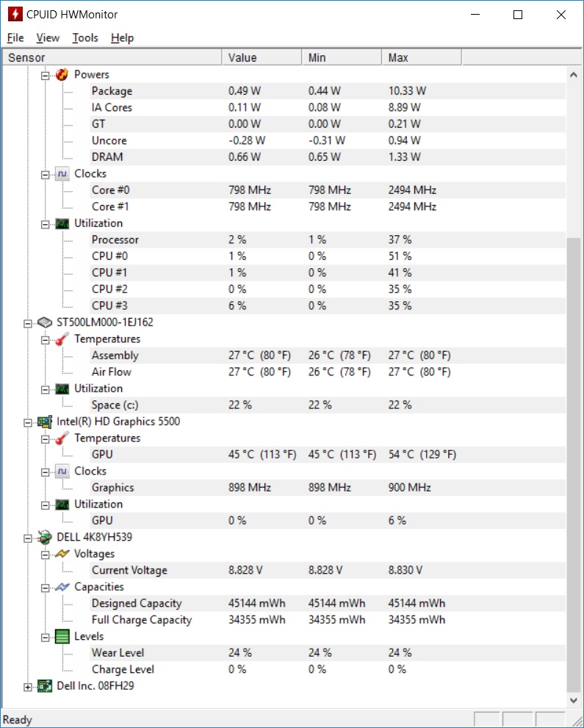Click the GPU Temperatures thermometer icon
The image size is (584, 728).
click(62, 438)
